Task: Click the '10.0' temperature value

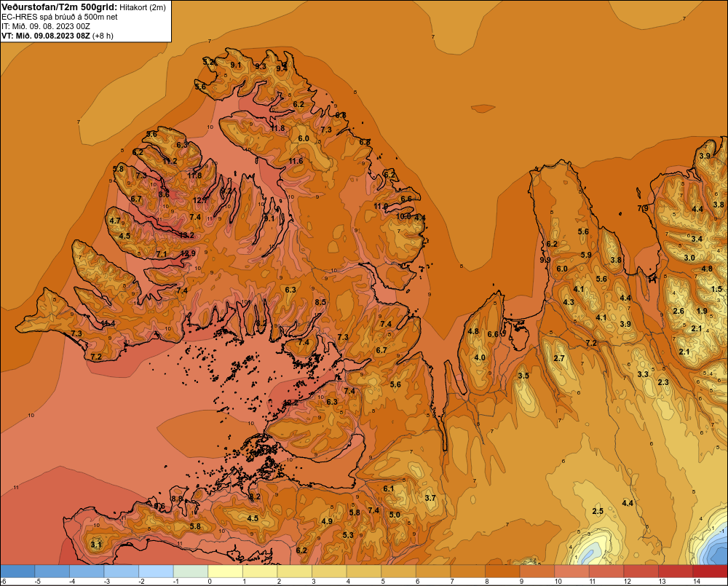Action: [403, 216]
